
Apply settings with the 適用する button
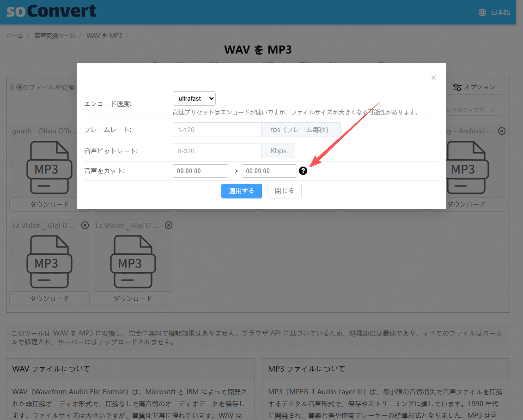241,191
